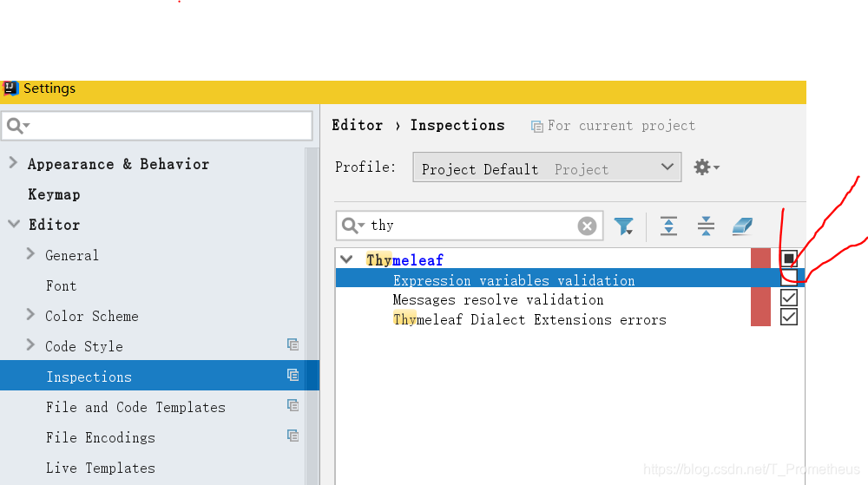868x485 pixels.
Task: Expand the Color Scheme subsection
Action: coord(30,315)
